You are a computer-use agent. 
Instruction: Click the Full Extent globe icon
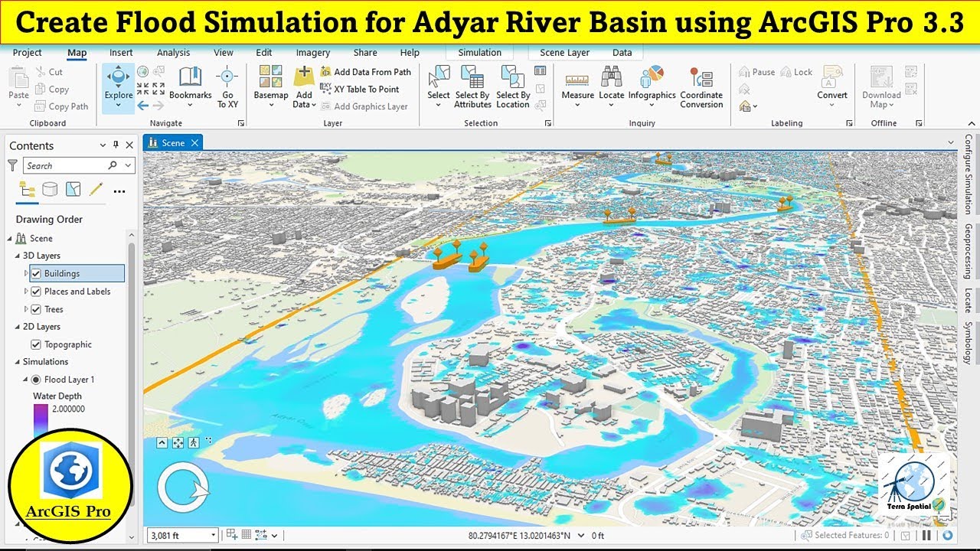142,72
